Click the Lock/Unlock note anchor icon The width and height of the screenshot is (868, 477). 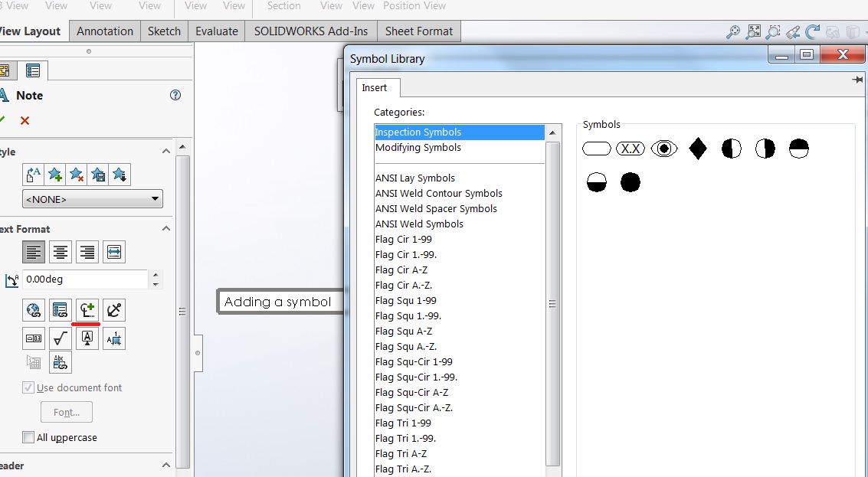click(x=113, y=310)
